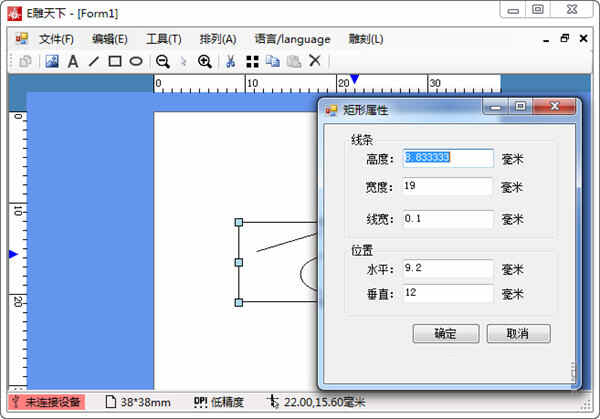Click the delete X toolbar icon
Screen dimensions: 600x419
315,61
